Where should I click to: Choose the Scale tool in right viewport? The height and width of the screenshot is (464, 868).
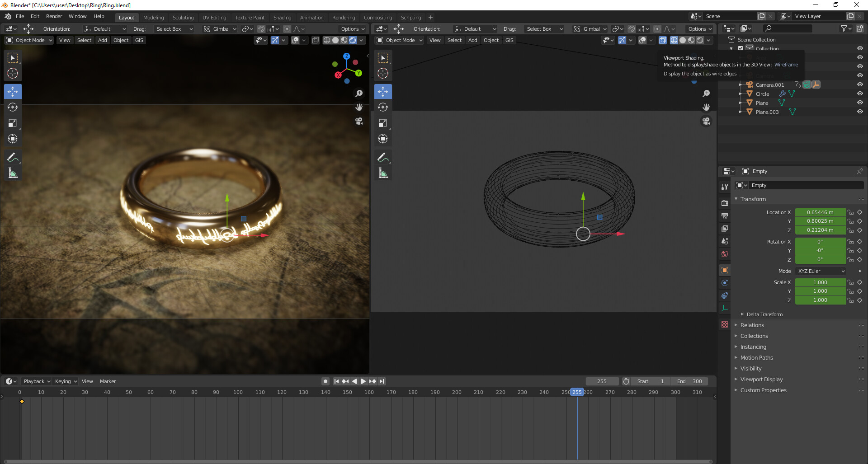coord(383,123)
